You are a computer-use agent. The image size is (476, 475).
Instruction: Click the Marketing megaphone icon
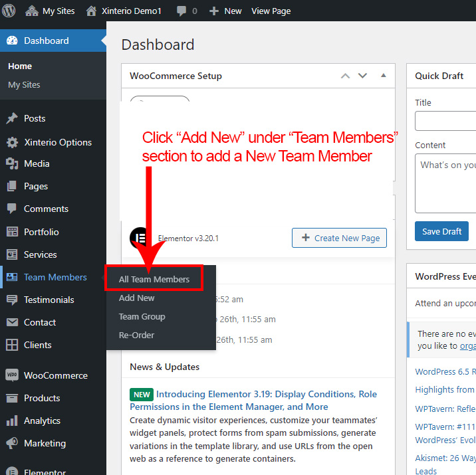point(12,443)
